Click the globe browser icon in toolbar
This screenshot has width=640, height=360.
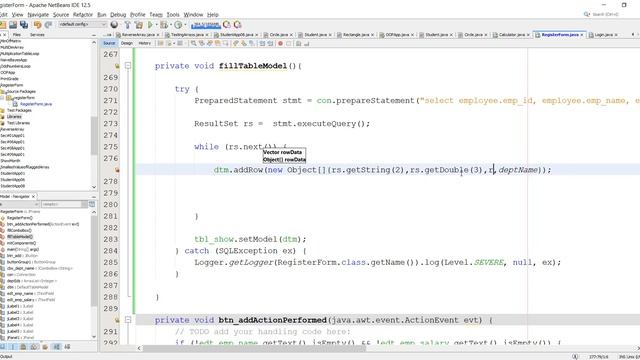click(114, 25)
